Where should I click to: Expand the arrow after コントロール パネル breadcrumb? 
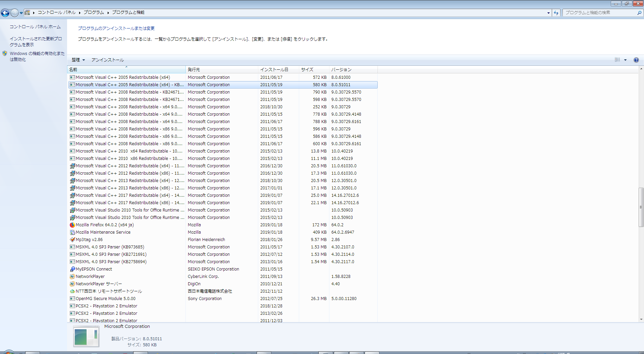coord(80,13)
